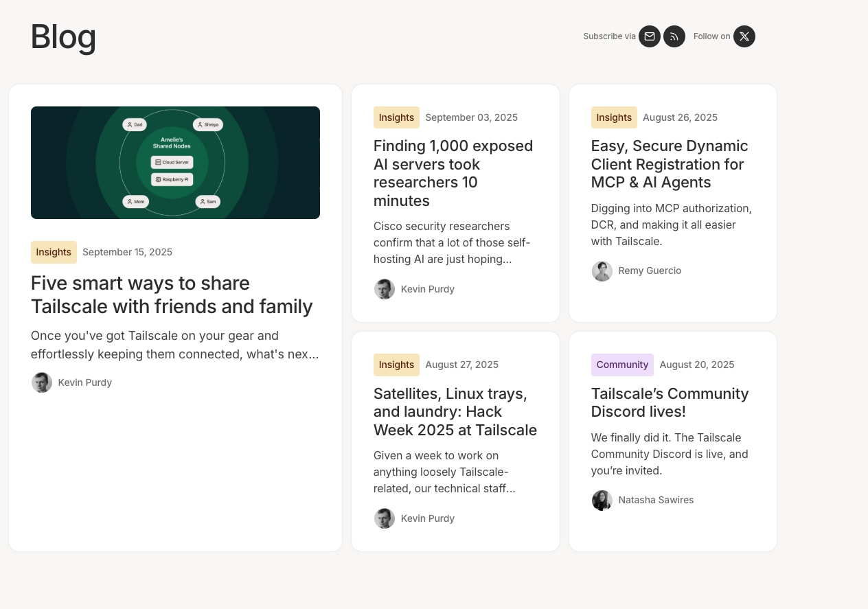
Task: Click Remy Guercio's avatar photo
Action: (602, 271)
